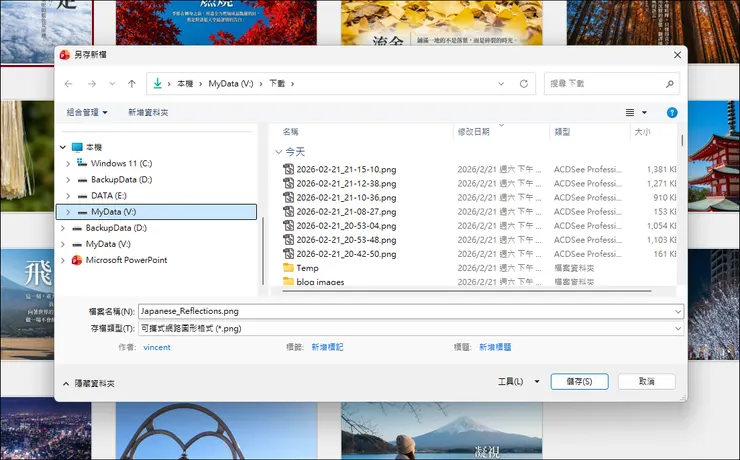The image size is (740, 460).
Task: Go back with the left arrow
Action: click(x=69, y=84)
